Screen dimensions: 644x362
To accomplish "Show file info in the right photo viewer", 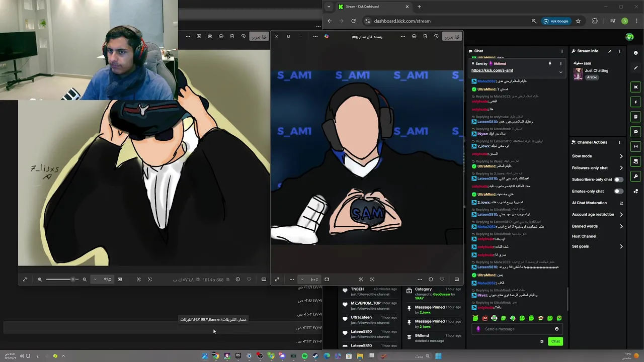I will click(431, 280).
